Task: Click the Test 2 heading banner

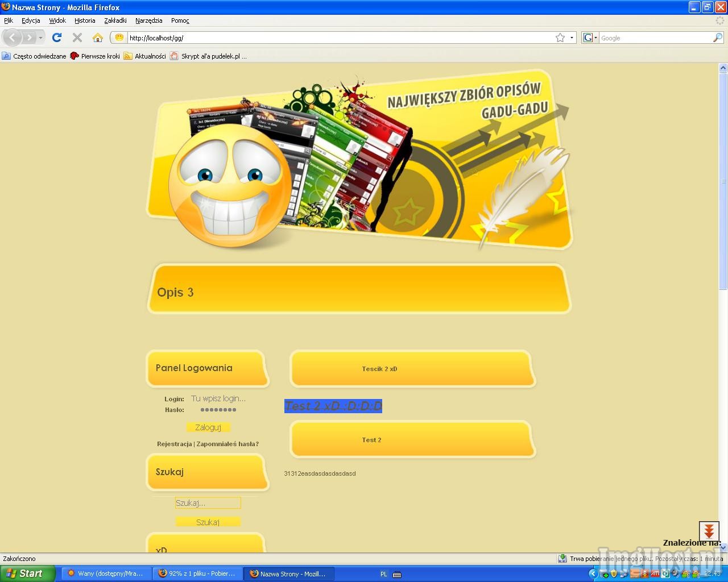Action: tap(413, 439)
